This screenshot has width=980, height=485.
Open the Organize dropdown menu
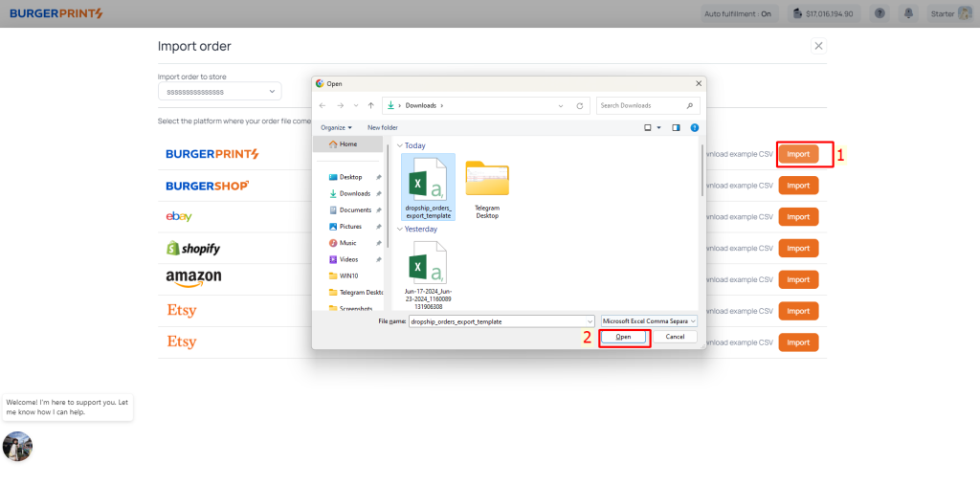point(336,127)
